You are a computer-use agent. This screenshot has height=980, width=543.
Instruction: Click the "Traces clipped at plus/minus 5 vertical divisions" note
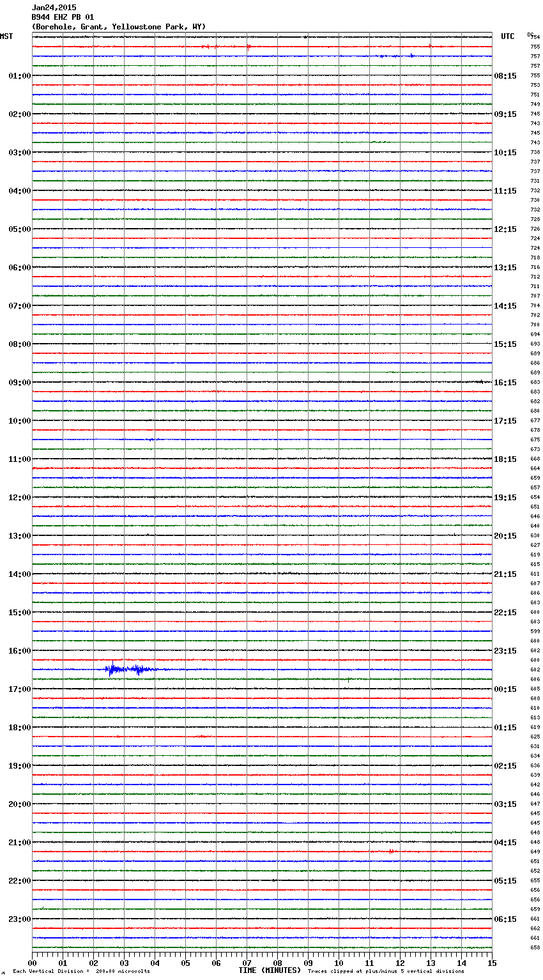[x=386, y=971]
